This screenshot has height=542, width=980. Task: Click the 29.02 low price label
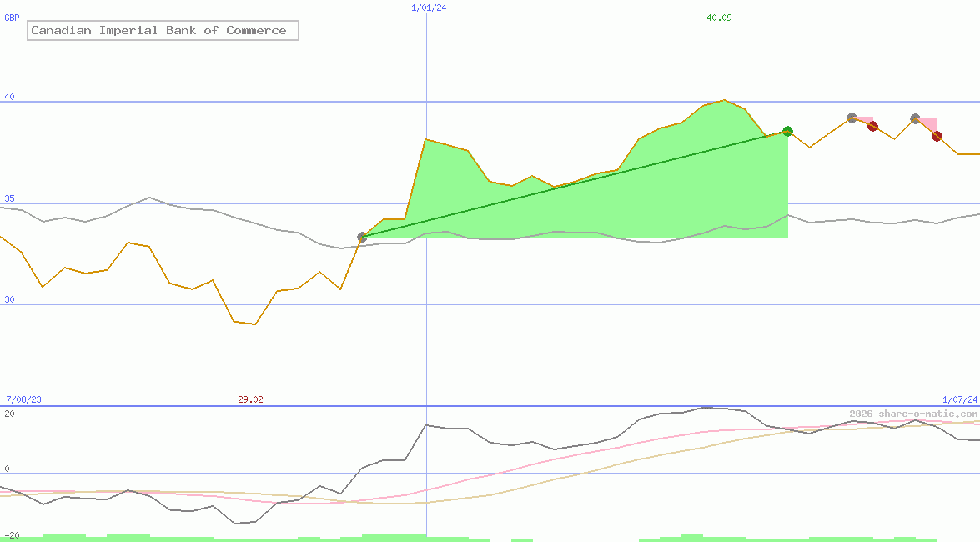point(250,399)
